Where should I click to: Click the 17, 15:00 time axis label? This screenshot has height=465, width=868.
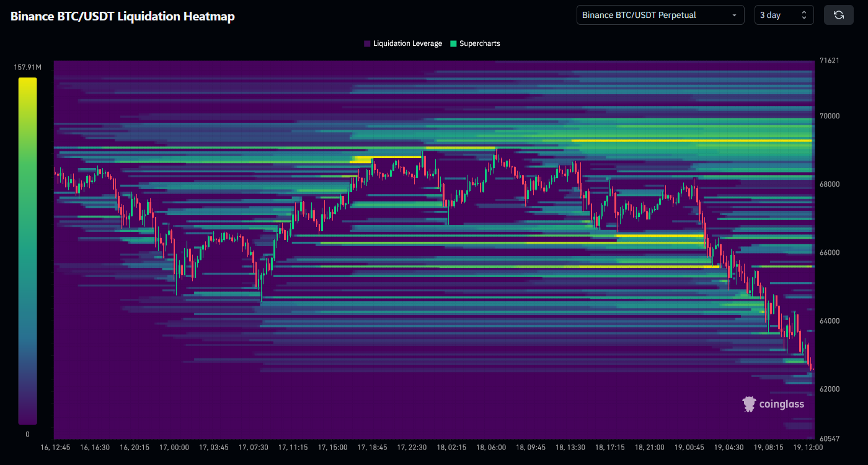(333, 447)
